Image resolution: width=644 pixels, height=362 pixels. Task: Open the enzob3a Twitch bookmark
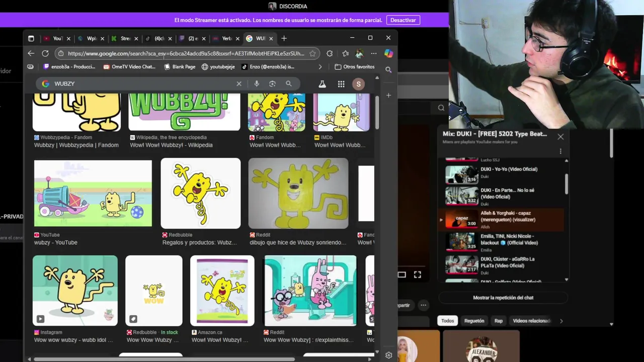[x=70, y=66]
